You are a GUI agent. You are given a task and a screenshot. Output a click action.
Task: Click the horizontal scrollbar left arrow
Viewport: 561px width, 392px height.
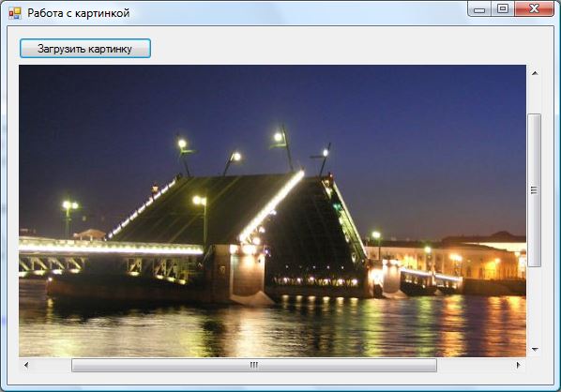(x=26, y=365)
